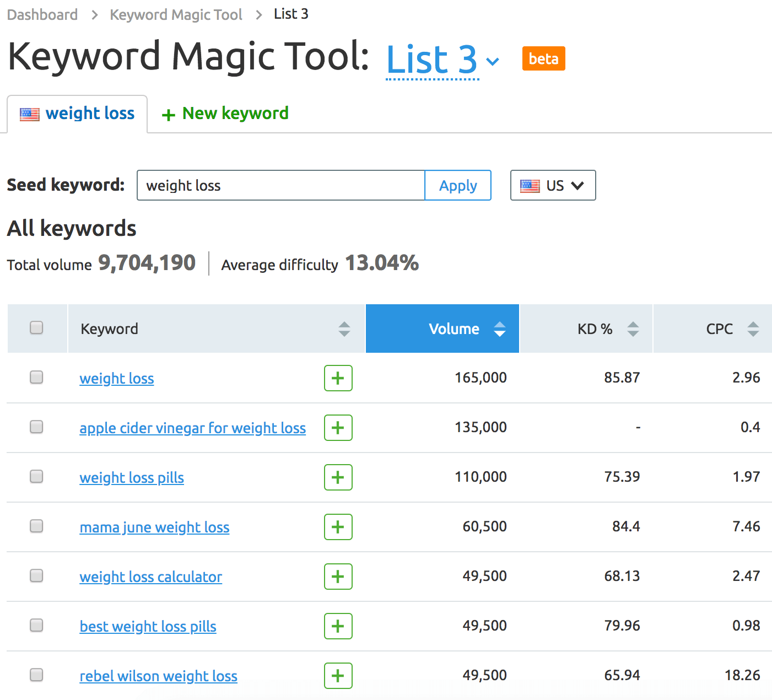Click the 65.94 KD cell
Image resolution: width=772 pixels, height=700 pixels.
[622, 675]
